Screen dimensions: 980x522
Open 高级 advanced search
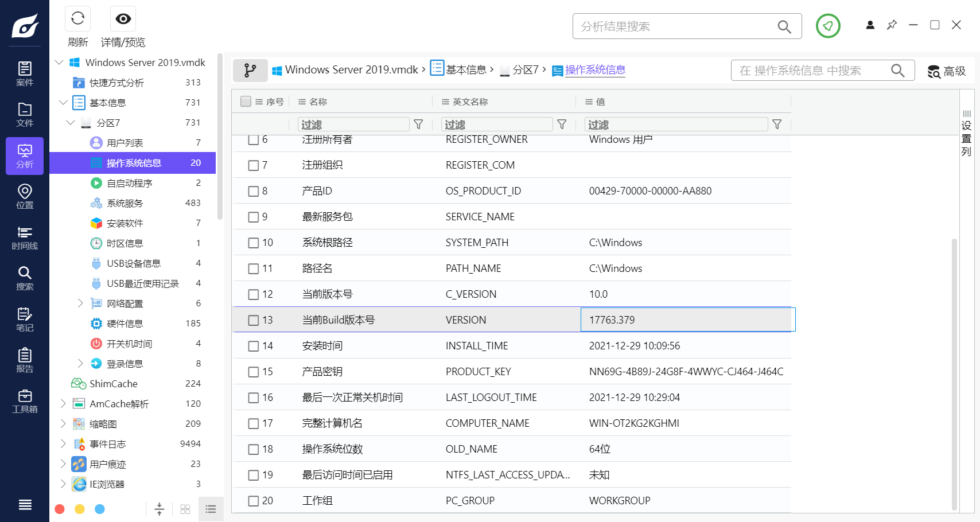[947, 71]
